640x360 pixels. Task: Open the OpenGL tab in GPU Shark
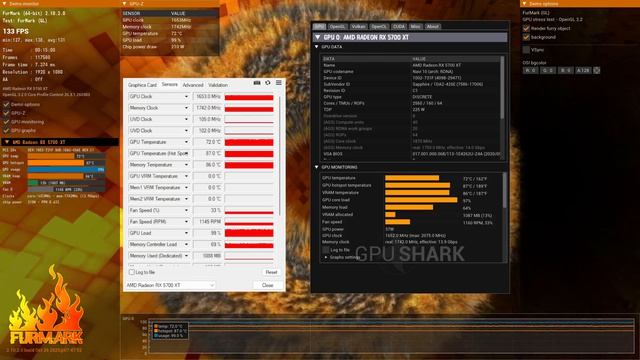[337, 27]
